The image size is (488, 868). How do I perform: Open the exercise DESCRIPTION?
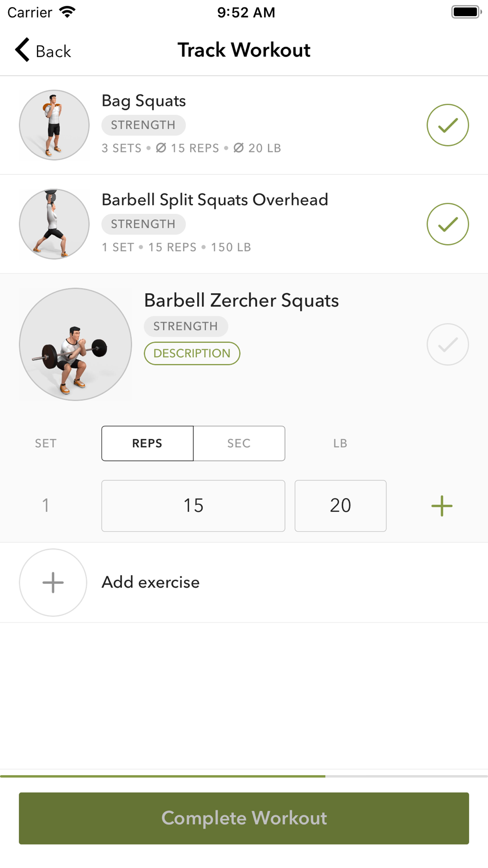(x=192, y=353)
